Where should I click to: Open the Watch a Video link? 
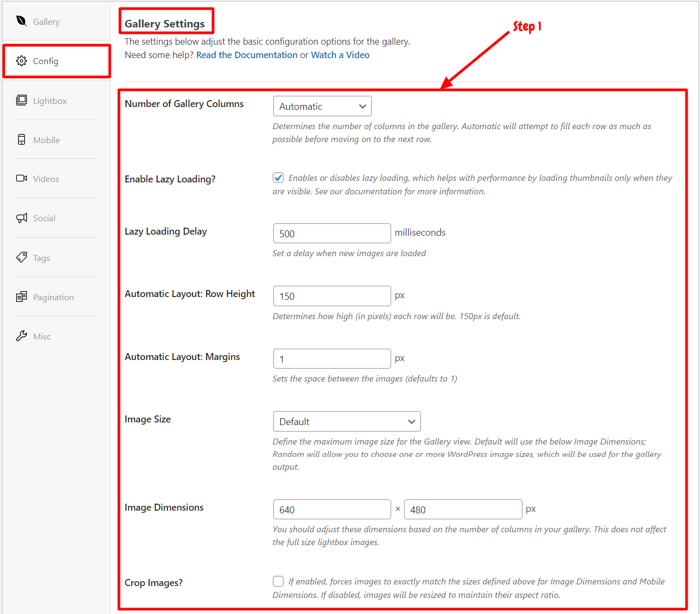click(341, 55)
